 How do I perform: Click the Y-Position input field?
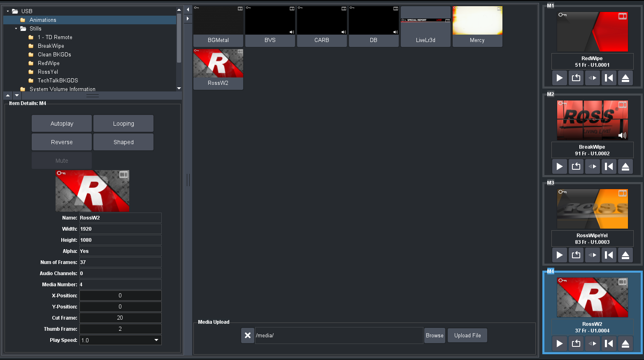click(120, 307)
